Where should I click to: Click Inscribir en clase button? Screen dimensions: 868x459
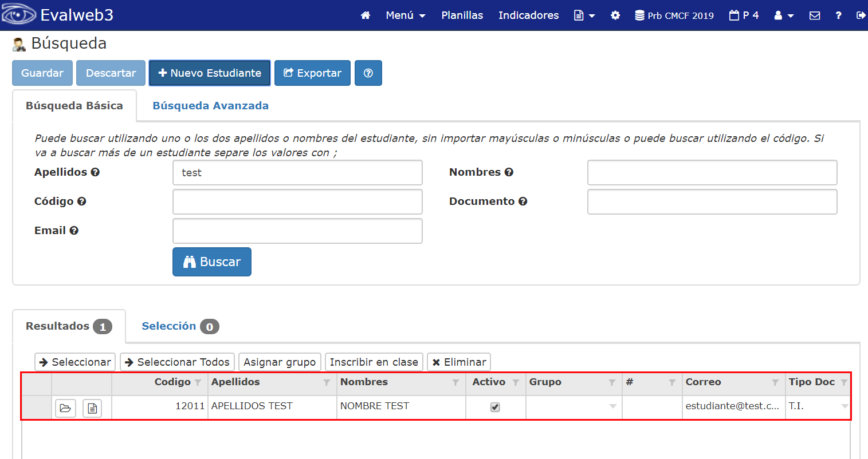pyautogui.click(x=374, y=362)
